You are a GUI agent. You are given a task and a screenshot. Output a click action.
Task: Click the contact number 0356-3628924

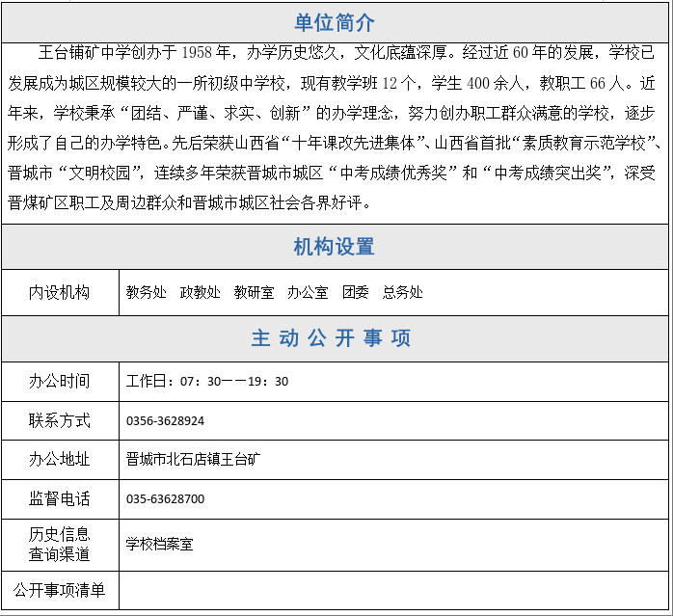click(x=165, y=421)
